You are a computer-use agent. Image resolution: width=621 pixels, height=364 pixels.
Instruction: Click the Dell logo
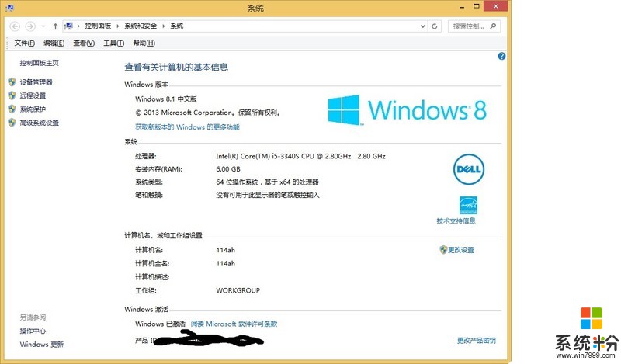point(469,169)
